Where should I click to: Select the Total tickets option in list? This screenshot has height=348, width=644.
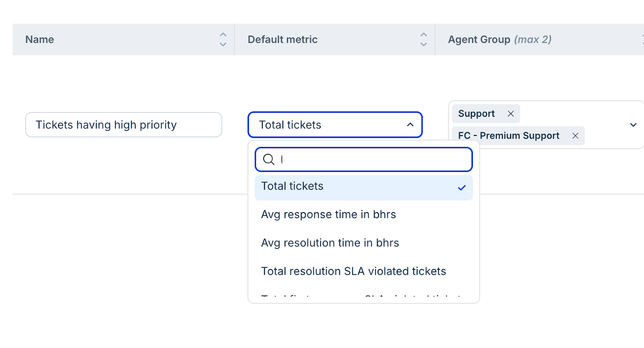click(293, 186)
